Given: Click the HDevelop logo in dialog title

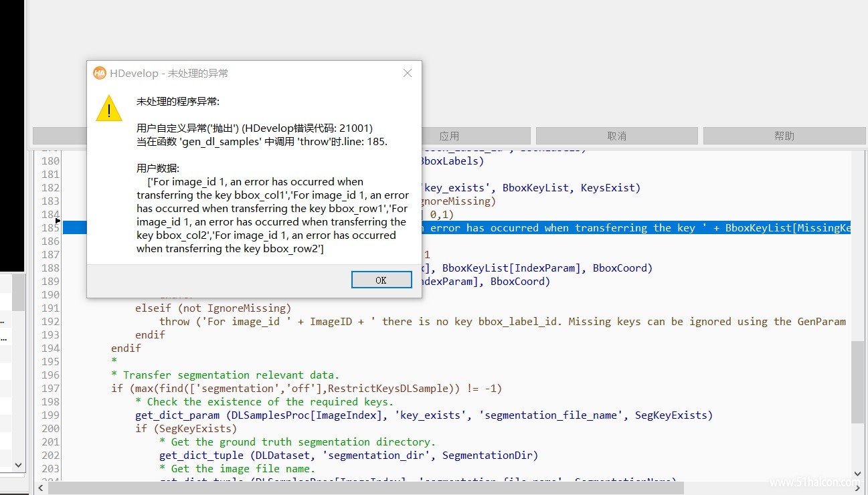Looking at the screenshot, I should (x=100, y=73).
